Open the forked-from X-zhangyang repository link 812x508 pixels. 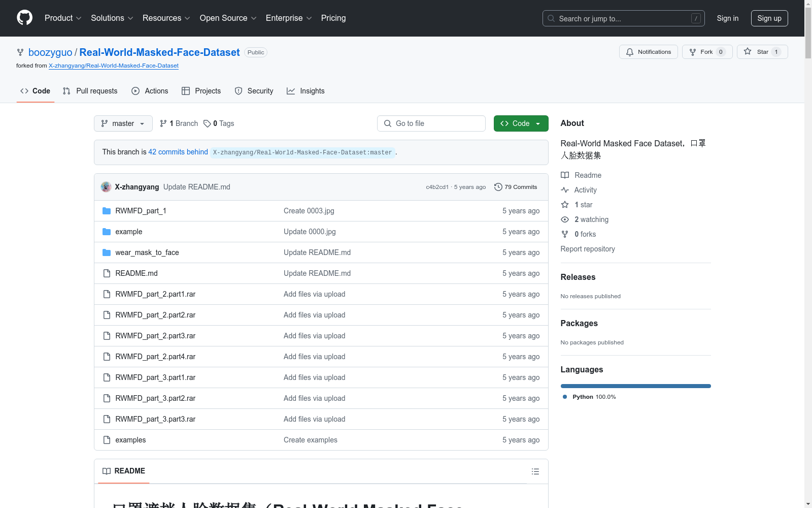(x=114, y=66)
